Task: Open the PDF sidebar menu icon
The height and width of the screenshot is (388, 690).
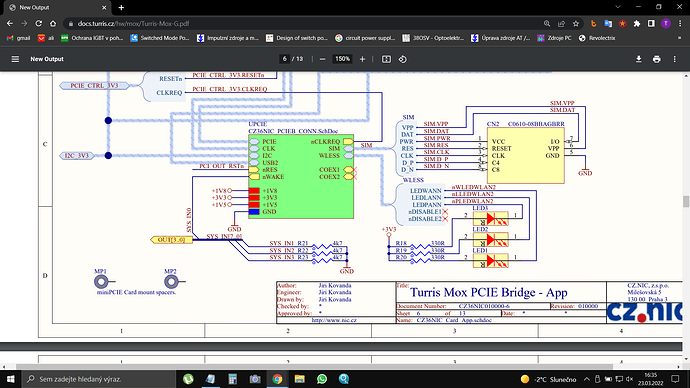Action: click(15, 59)
